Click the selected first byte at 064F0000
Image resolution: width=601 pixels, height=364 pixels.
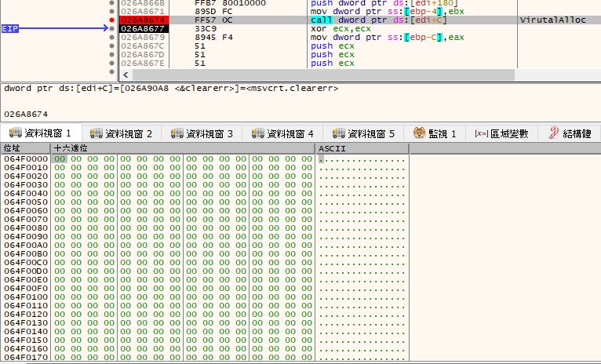(60, 158)
